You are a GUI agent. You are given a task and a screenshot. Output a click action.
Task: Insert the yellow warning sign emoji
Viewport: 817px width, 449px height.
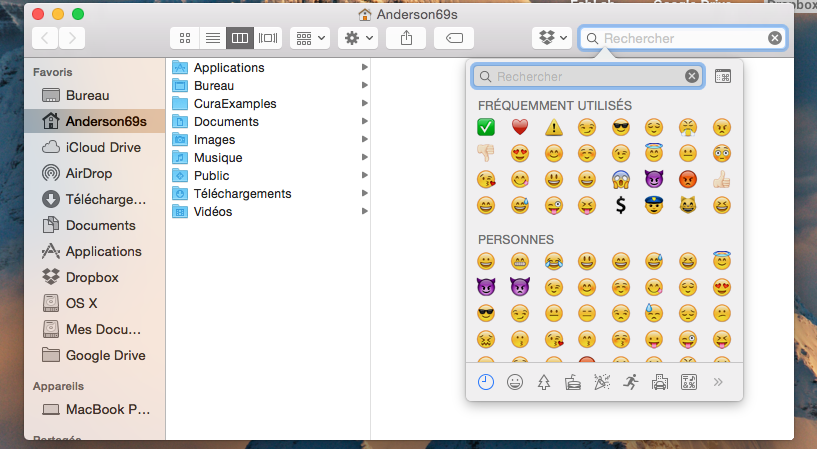[553, 127]
